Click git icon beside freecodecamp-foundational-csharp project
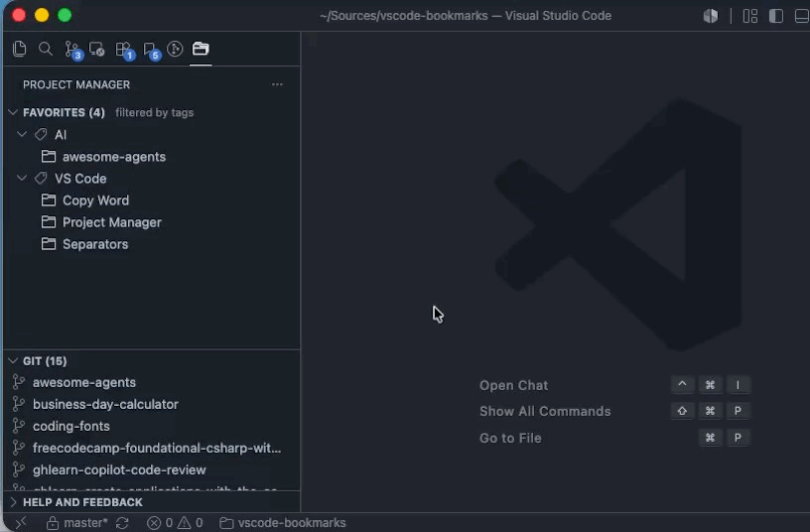This screenshot has width=810, height=532. click(19, 448)
